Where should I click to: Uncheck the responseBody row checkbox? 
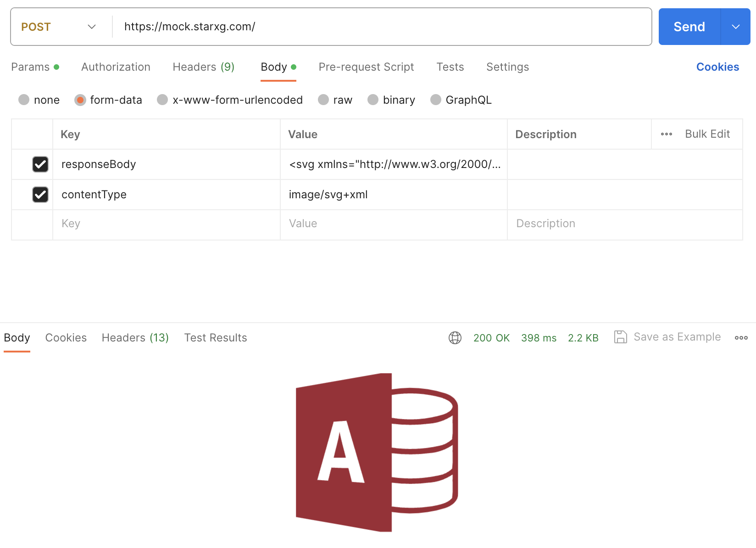pyautogui.click(x=40, y=164)
